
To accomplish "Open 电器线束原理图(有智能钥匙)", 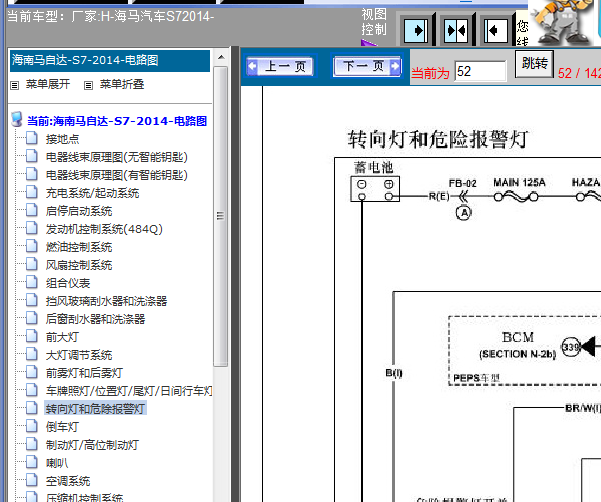I will coord(117,175).
